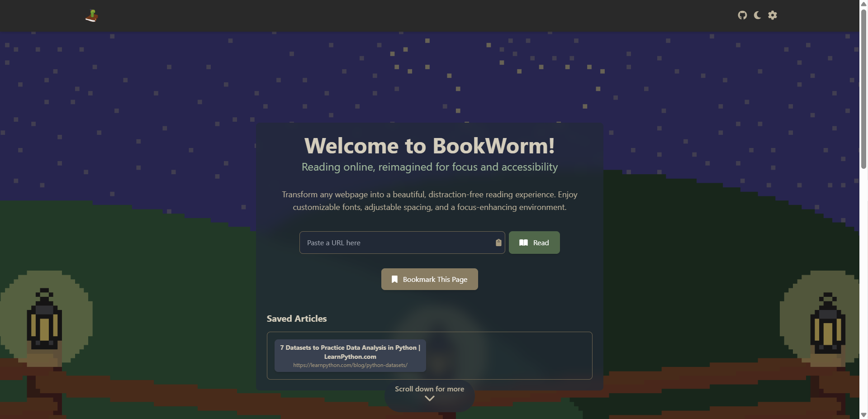The image size is (868, 419).
Task: Open the GitHub page from the header
Action: [742, 15]
